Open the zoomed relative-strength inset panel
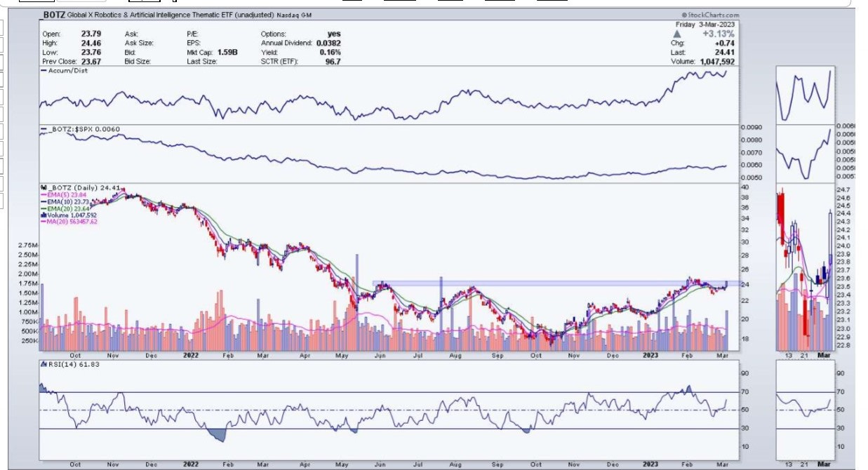 tap(804, 154)
